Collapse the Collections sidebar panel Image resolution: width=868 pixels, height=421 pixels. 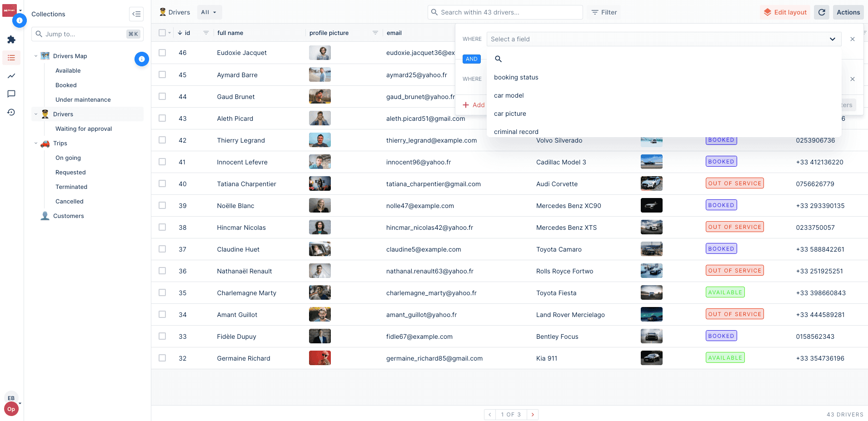pos(136,14)
